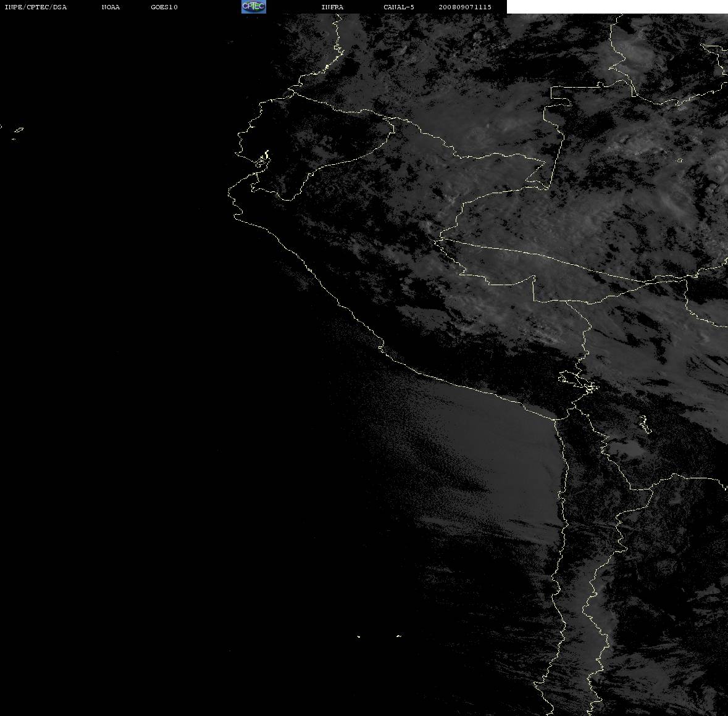The height and width of the screenshot is (716, 728).
Task: Select the INPE/CPTEC/DSA header label
Action: pos(36,7)
